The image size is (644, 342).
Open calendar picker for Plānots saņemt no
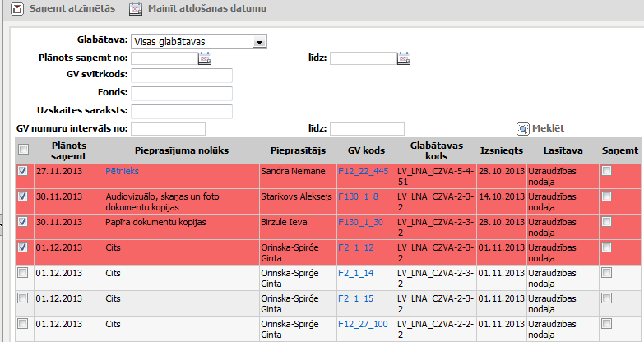tap(205, 58)
